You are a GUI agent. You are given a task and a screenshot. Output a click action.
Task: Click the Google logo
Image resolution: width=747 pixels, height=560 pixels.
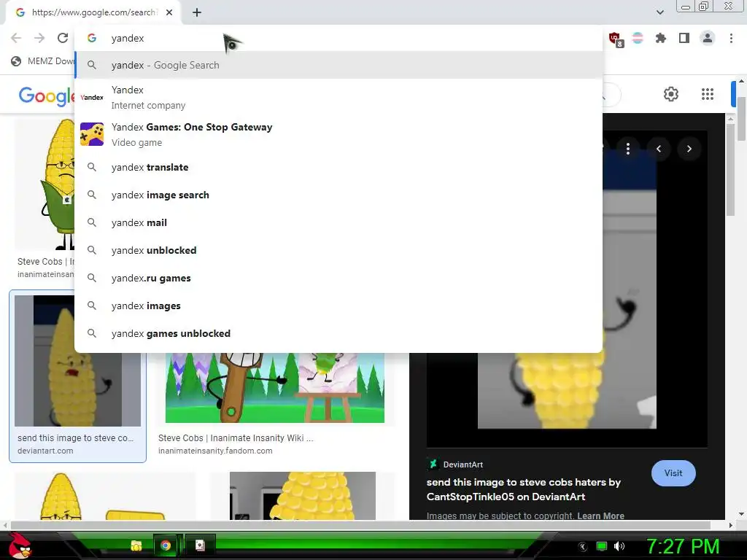point(47,96)
